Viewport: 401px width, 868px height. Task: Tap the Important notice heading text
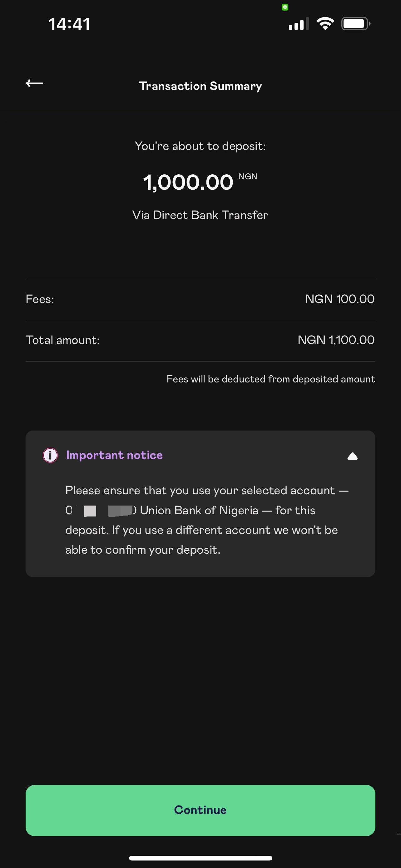coord(115,455)
